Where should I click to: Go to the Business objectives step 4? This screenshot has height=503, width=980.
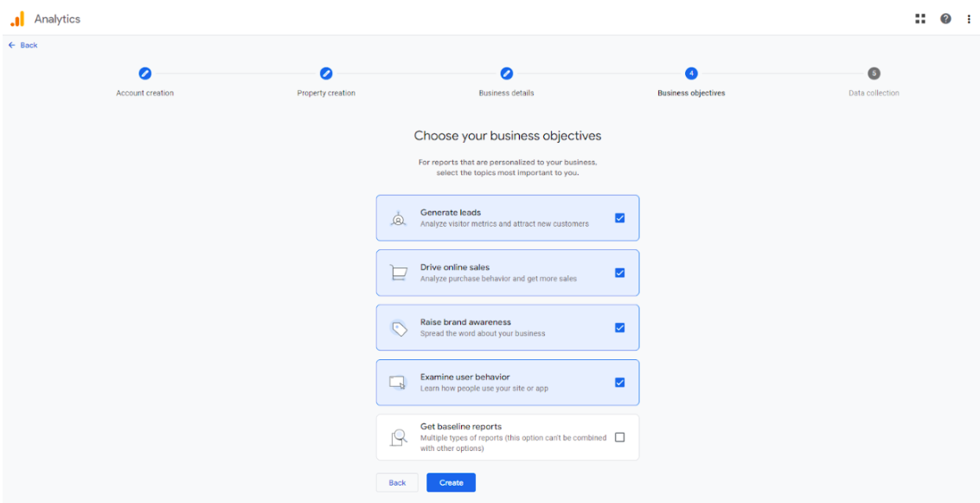coord(691,74)
